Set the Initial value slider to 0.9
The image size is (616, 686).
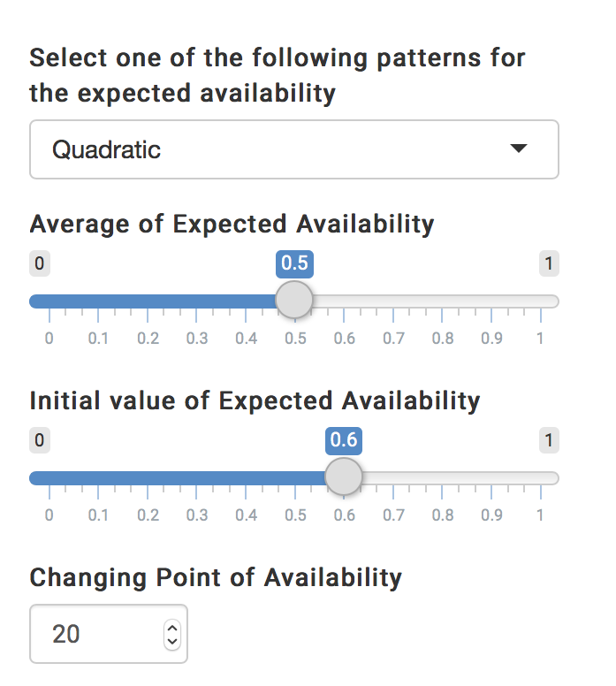(491, 478)
